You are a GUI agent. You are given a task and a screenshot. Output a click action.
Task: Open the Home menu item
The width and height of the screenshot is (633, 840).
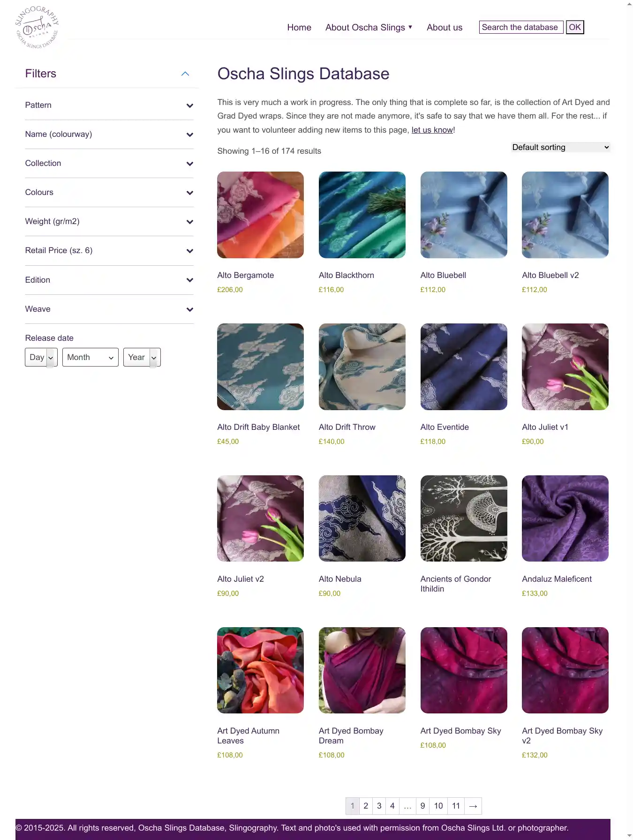click(x=299, y=28)
